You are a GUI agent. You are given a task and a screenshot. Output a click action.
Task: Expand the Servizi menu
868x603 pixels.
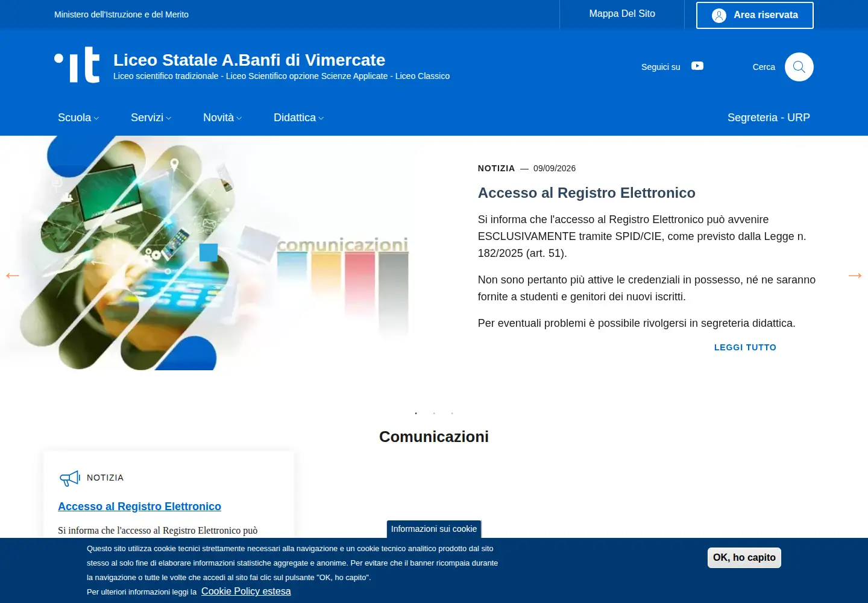151,118
